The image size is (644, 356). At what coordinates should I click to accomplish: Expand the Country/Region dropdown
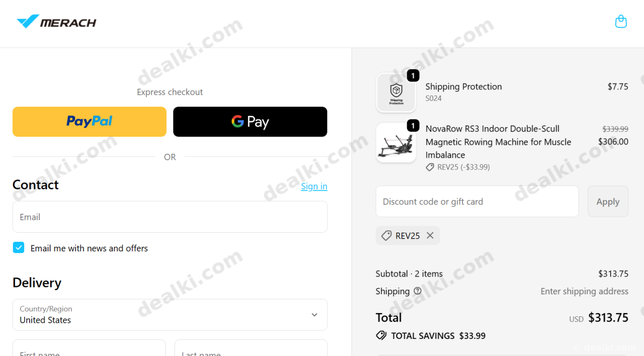point(170,315)
